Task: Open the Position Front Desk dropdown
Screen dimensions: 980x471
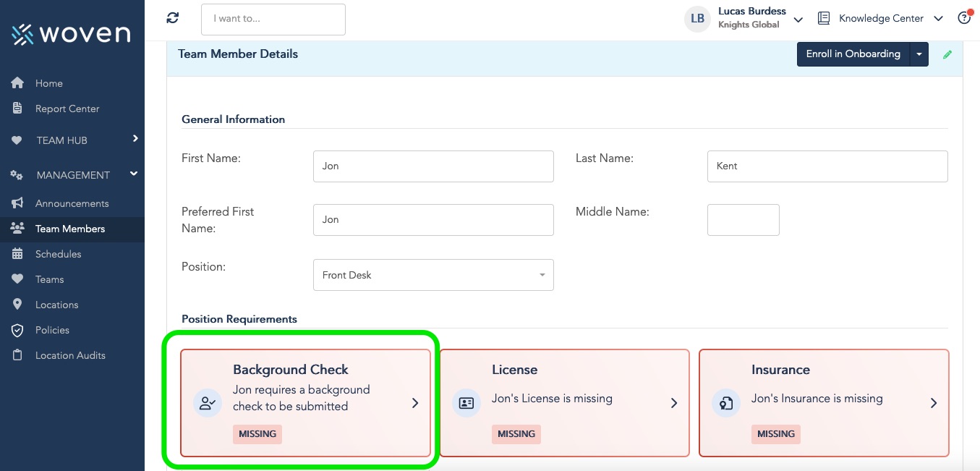Action: [433, 275]
